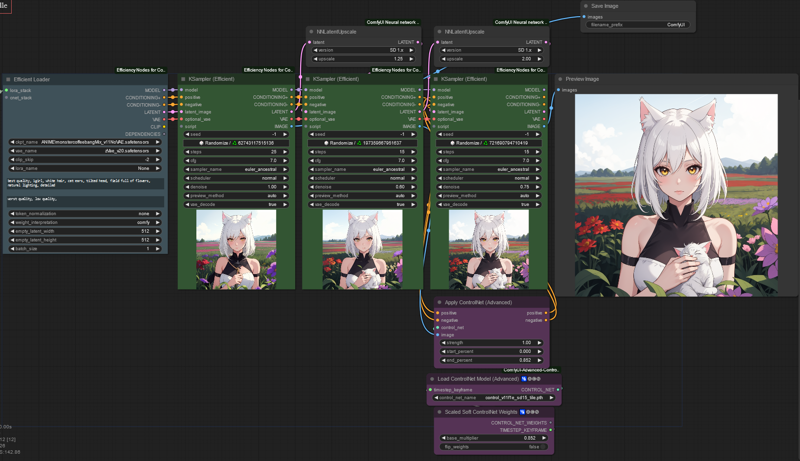Viewport: 800px width, 461px height.
Task: Click the positive prompt text box in Efficient Loader
Action: [x=85, y=183]
